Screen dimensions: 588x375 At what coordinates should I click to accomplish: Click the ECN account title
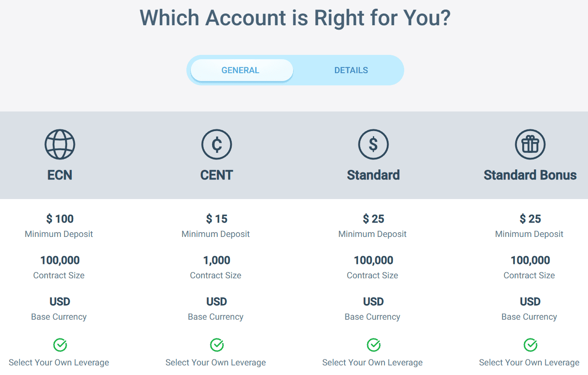(x=60, y=175)
